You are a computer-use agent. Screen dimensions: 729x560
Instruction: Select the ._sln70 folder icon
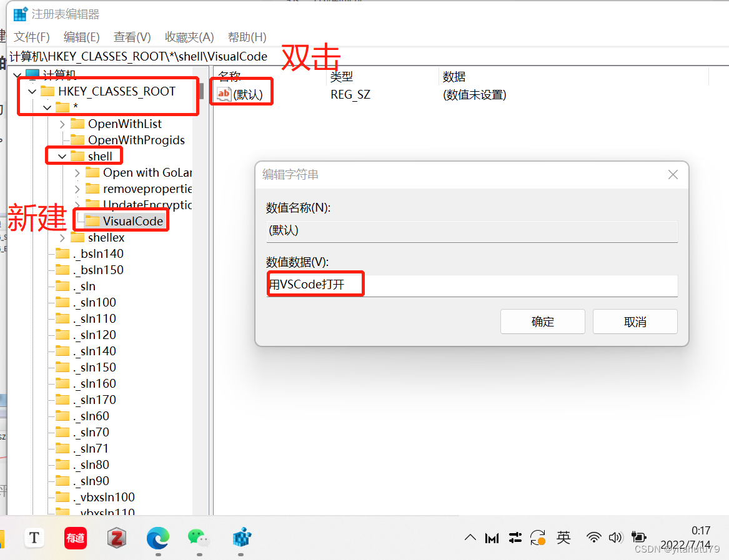coord(62,432)
